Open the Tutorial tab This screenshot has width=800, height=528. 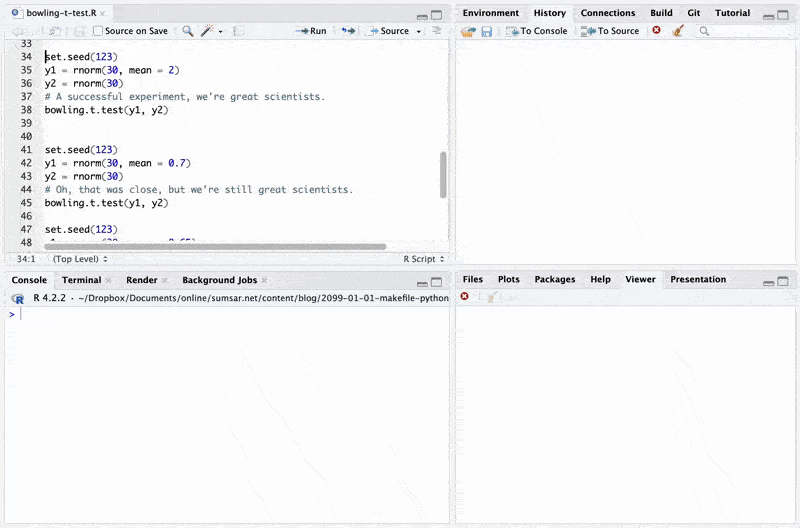732,13
